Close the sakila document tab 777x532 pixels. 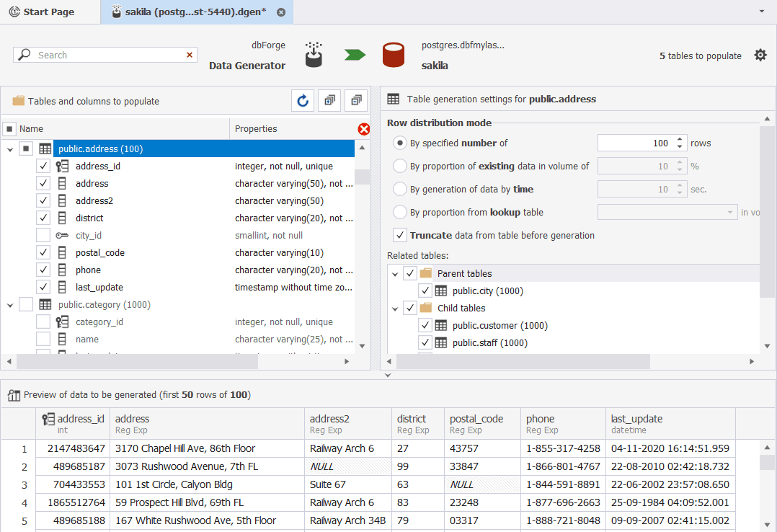281,12
